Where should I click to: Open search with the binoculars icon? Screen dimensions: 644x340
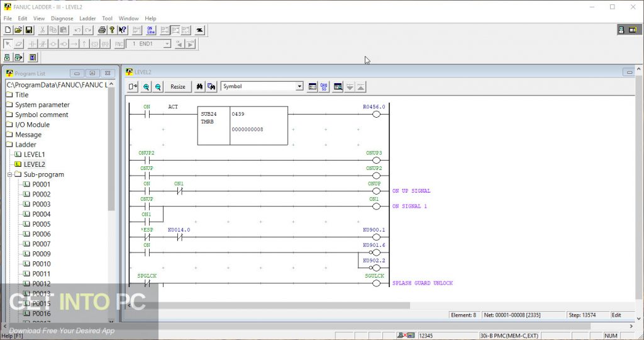199,87
